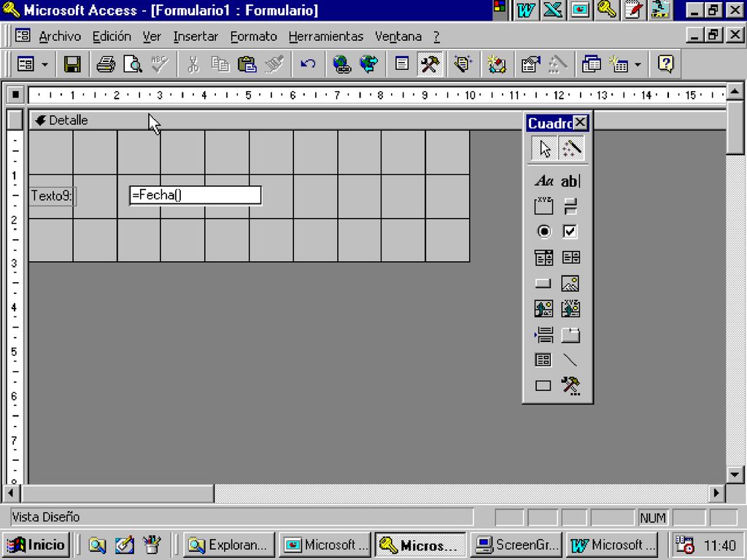
Task: Open Office Assistant help icon
Action: [x=665, y=64]
